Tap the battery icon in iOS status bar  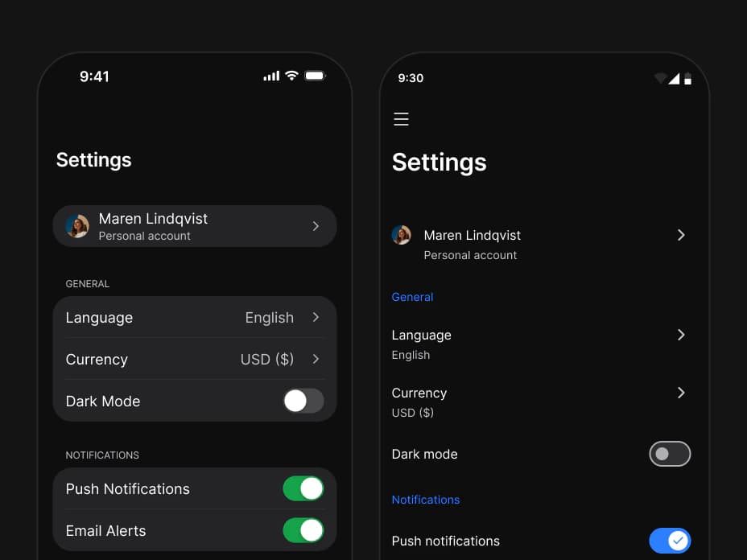(x=315, y=76)
